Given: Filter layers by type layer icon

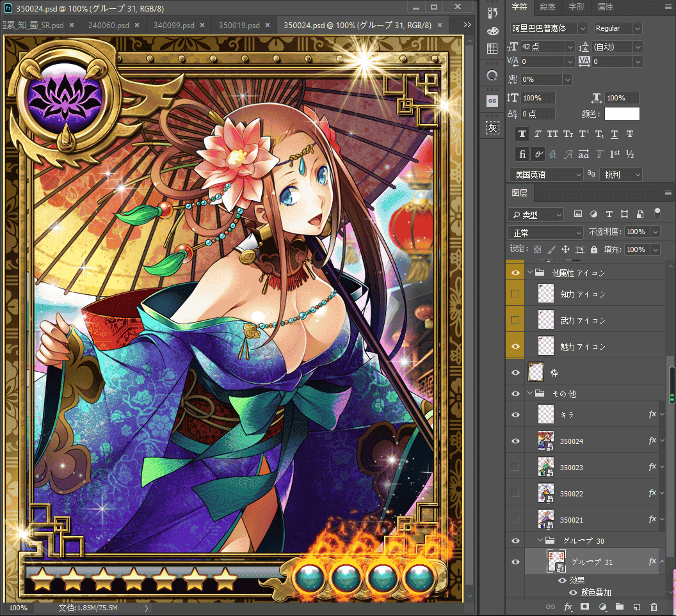Looking at the screenshot, I should point(609,214).
